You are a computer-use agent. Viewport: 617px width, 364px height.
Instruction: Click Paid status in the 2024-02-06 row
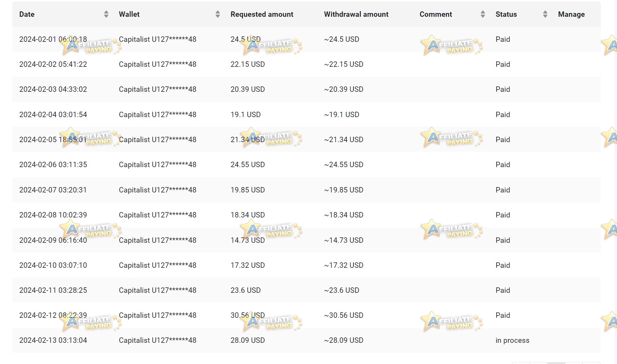pyautogui.click(x=503, y=165)
